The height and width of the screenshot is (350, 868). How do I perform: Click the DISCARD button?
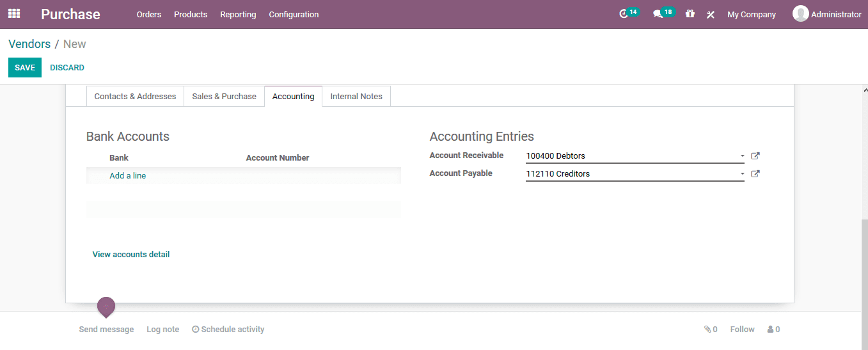[67, 68]
